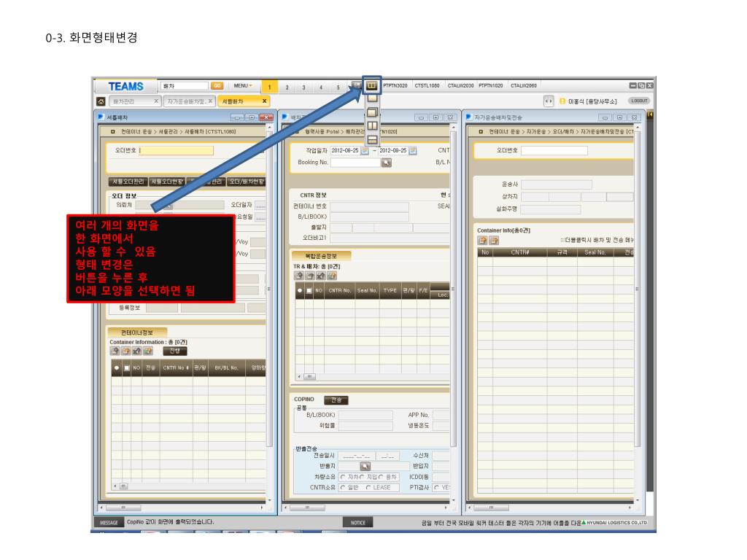Click second export icon under Container Info
Viewport: 747px width, 560px height.
point(494,241)
